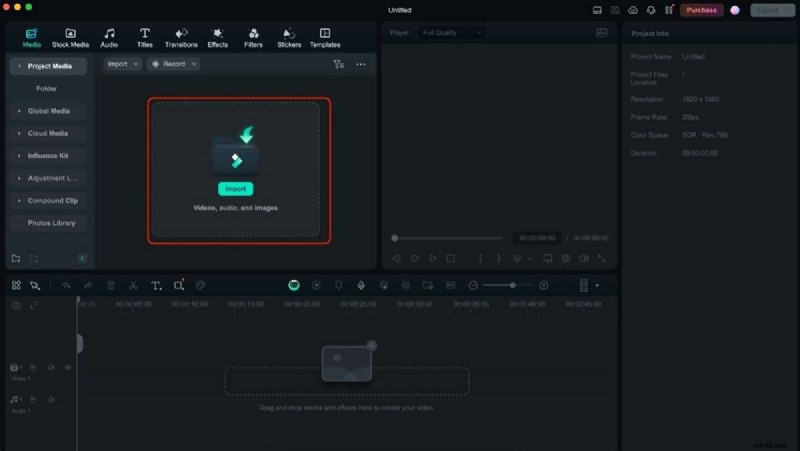Open the Record dropdown
The image size is (800, 451).
[x=173, y=64]
